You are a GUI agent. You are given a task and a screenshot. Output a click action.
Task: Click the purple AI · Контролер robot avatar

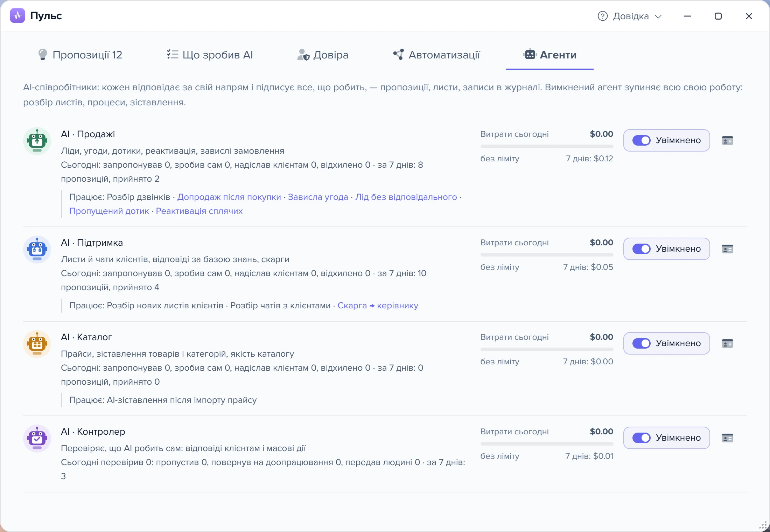[37, 439]
